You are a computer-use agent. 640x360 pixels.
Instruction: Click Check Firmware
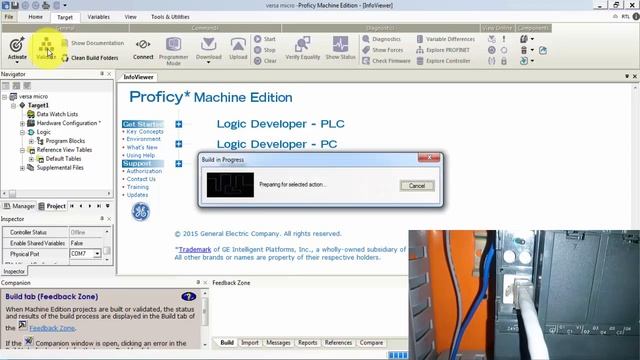[x=387, y=61]
